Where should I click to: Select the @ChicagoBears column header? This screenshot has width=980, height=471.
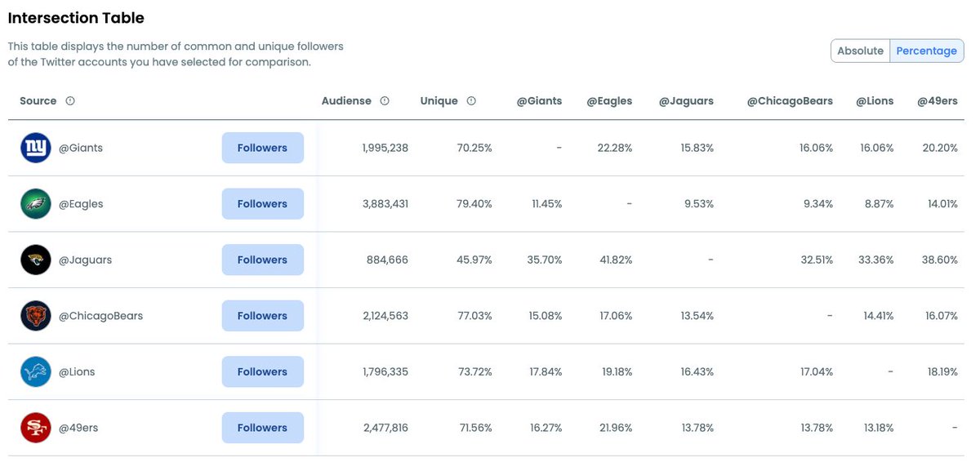[x=791, y=101]
